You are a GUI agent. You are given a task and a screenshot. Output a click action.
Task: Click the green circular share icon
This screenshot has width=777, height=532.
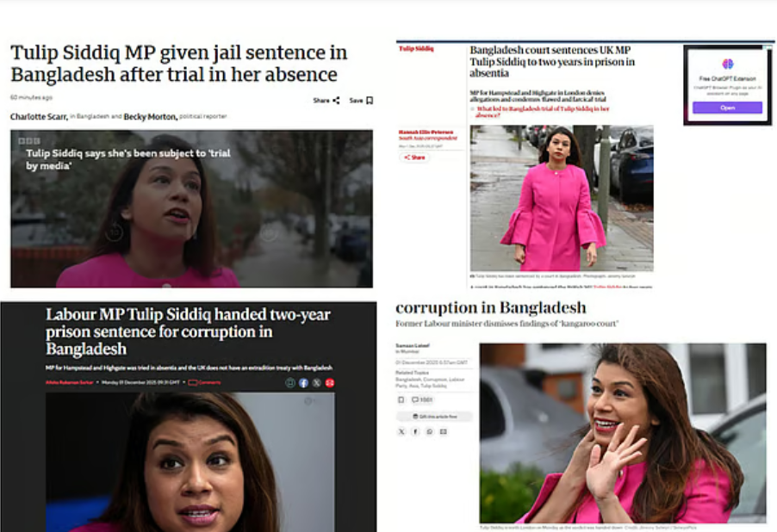click(x=290, y=383)
